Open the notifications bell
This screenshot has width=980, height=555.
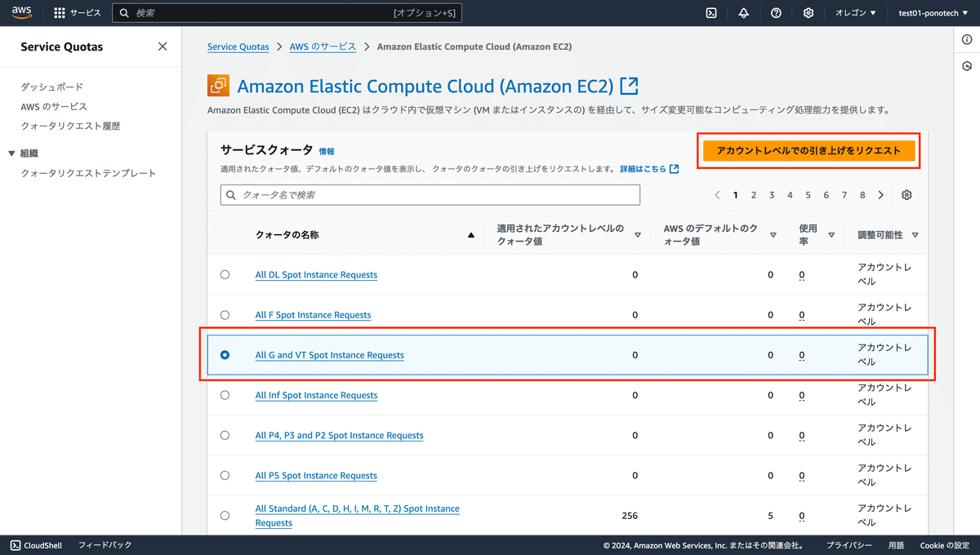[x=743, y=13]
